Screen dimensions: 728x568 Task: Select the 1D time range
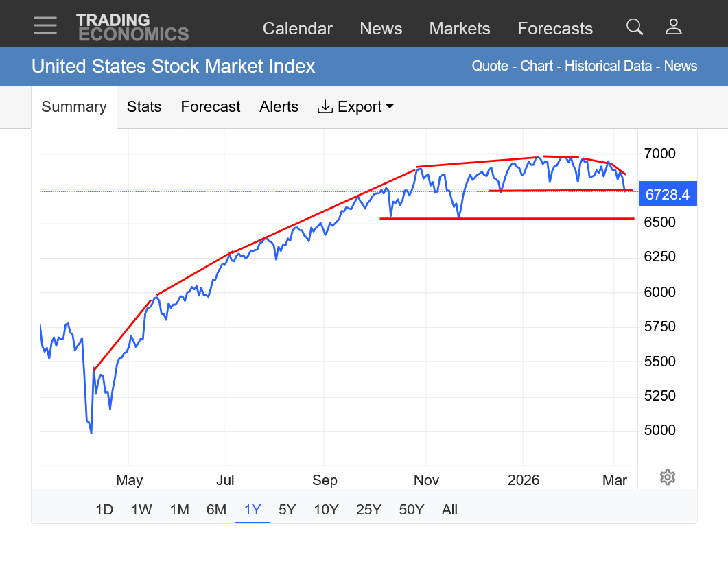pyautogui.click(x=104, y=510)
